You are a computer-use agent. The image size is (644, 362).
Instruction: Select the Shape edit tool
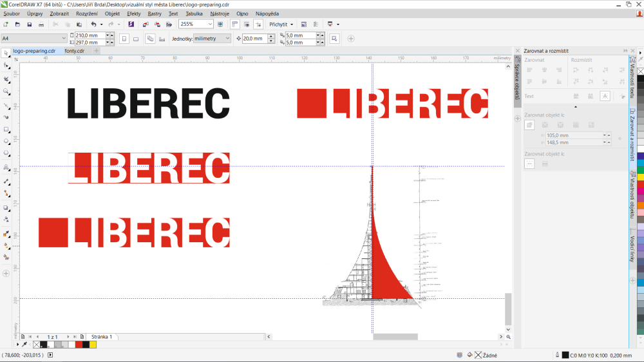tap(6, 66)
